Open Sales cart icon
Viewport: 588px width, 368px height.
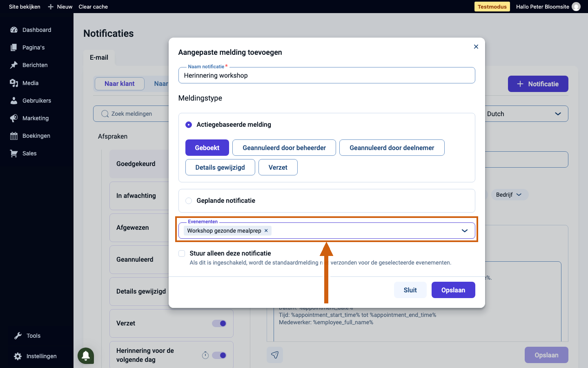pyautogui.click(x=14, y=153)
